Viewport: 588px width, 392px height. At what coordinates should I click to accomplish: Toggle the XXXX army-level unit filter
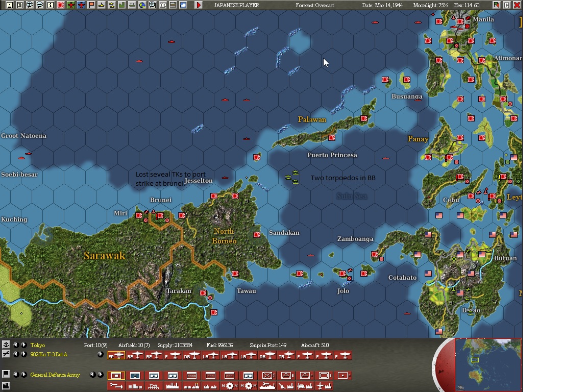pos(191,376)
